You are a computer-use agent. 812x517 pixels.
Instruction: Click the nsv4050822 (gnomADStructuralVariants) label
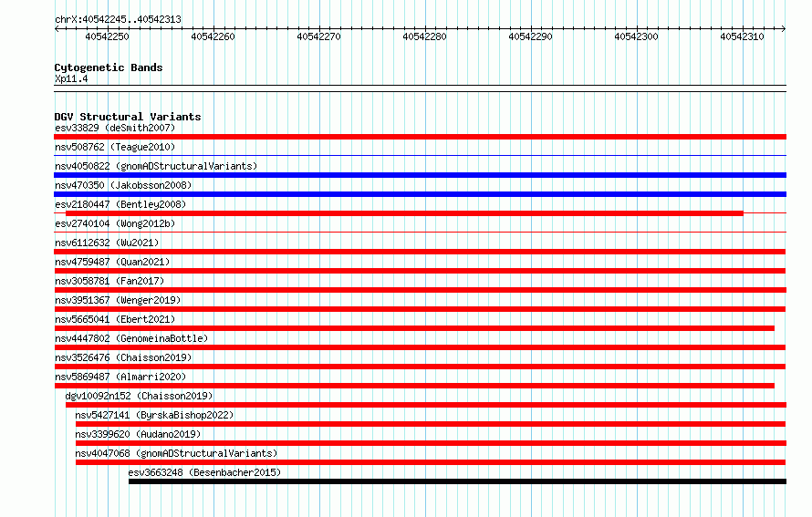[156, 166]
